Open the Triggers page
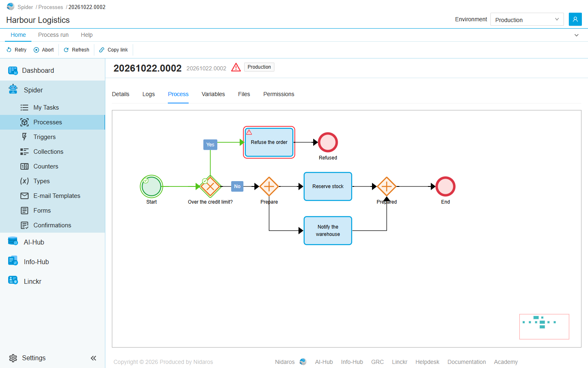 pyautogui.click(x=52, y=137)
